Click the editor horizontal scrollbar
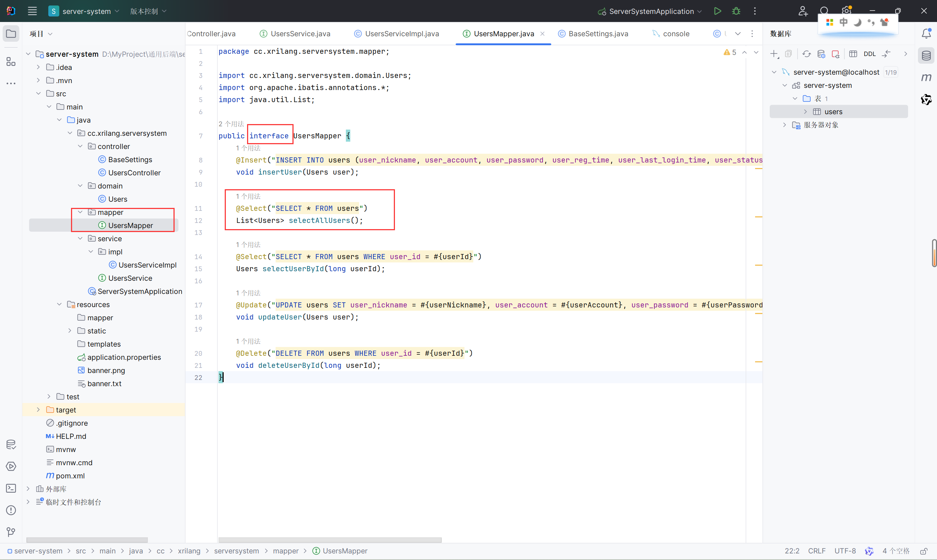The height and width of the screenshot is (560, 937). 329,540
